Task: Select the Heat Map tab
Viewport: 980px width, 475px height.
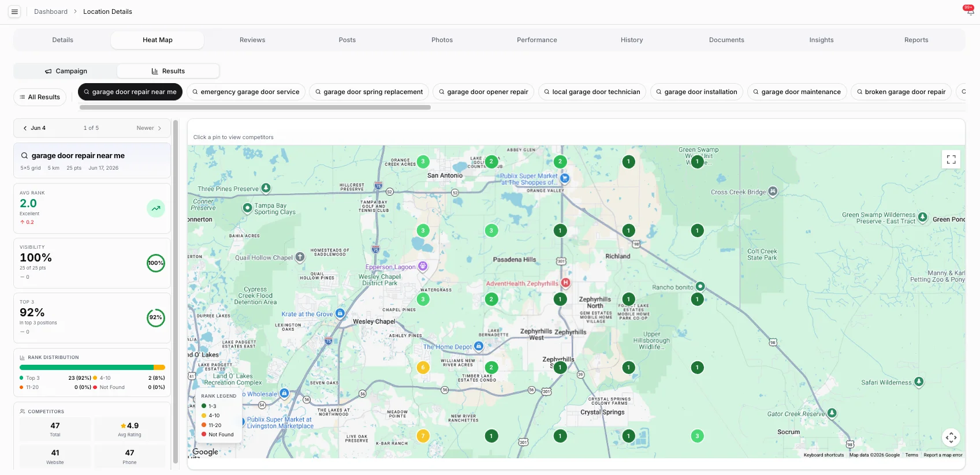Action: (x=158, y=40)
